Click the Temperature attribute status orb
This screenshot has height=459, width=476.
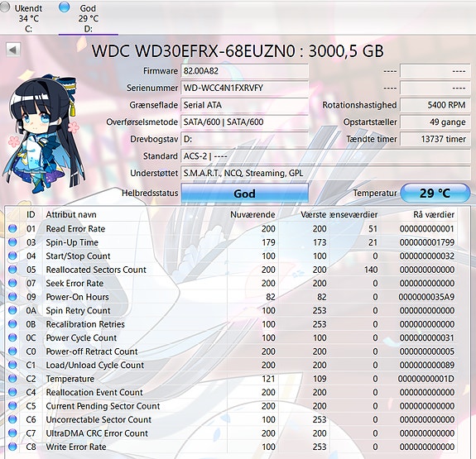point(12,378)
